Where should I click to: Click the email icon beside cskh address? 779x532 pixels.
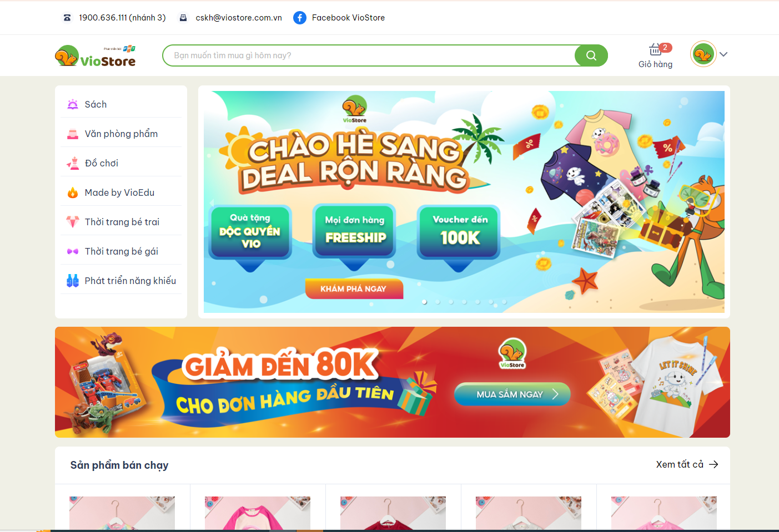tap(183, 18)
